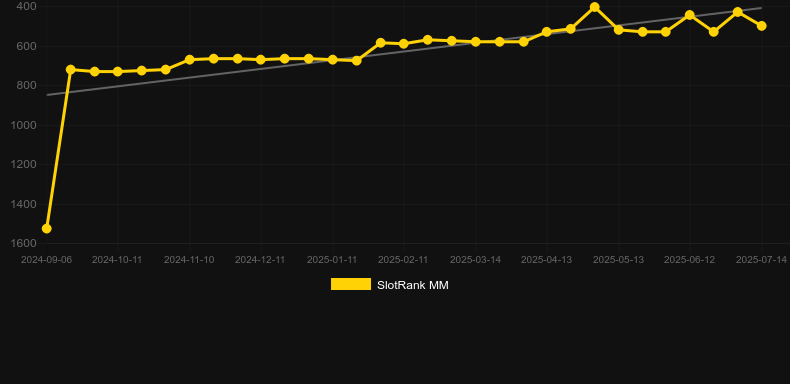
Task: Select the data point above 2024-10-11
Action: [118, 72]
